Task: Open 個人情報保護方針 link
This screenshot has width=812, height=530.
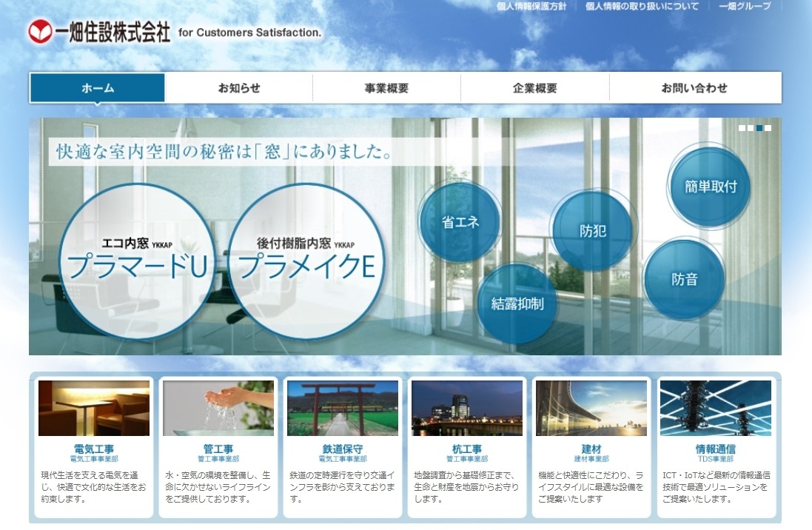Action: click(531, 6)
